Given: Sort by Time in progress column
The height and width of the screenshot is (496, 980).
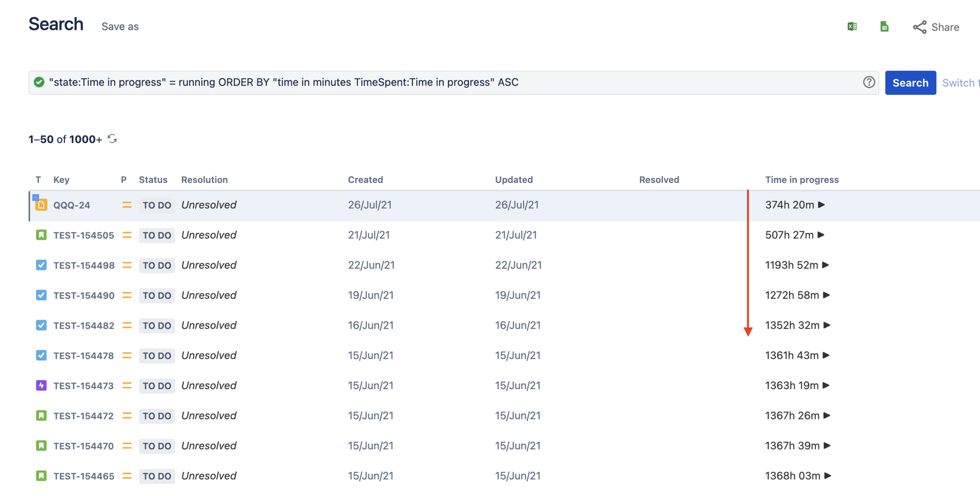Looking at the screenshot, I should pyautogui.click(x=802, y=180).
